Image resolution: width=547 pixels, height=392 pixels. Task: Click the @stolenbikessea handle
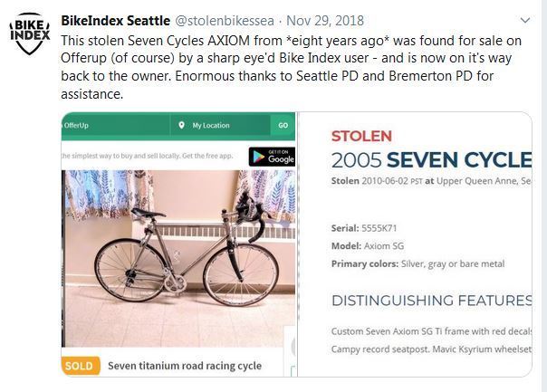click(221, 20)
